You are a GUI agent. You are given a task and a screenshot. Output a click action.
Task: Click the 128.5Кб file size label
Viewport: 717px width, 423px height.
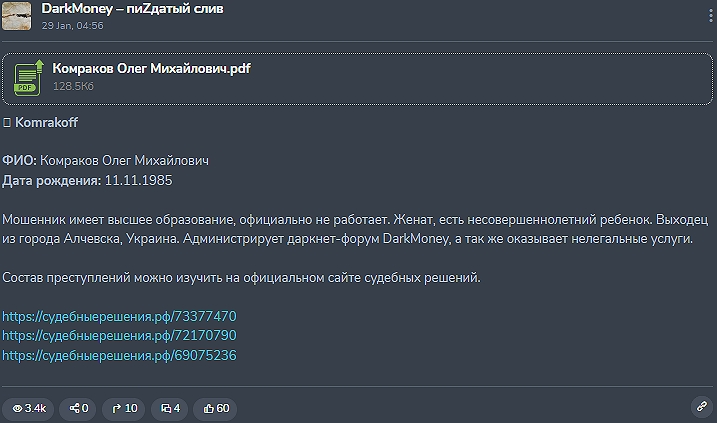click(x=74, y=86)
